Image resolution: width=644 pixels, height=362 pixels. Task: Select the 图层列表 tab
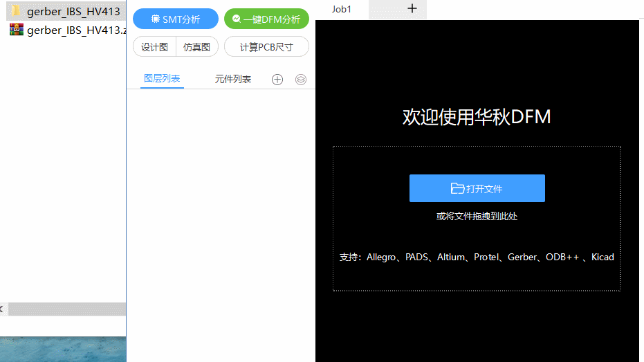162,78
